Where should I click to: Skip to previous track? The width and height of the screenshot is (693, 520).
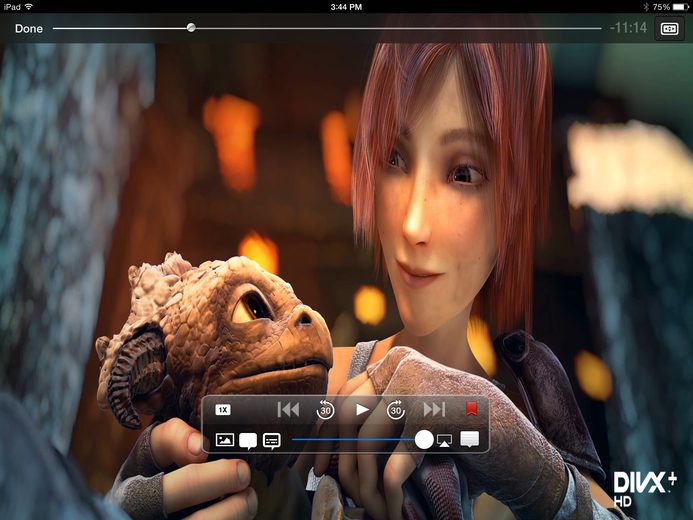[x=288, y=410]
